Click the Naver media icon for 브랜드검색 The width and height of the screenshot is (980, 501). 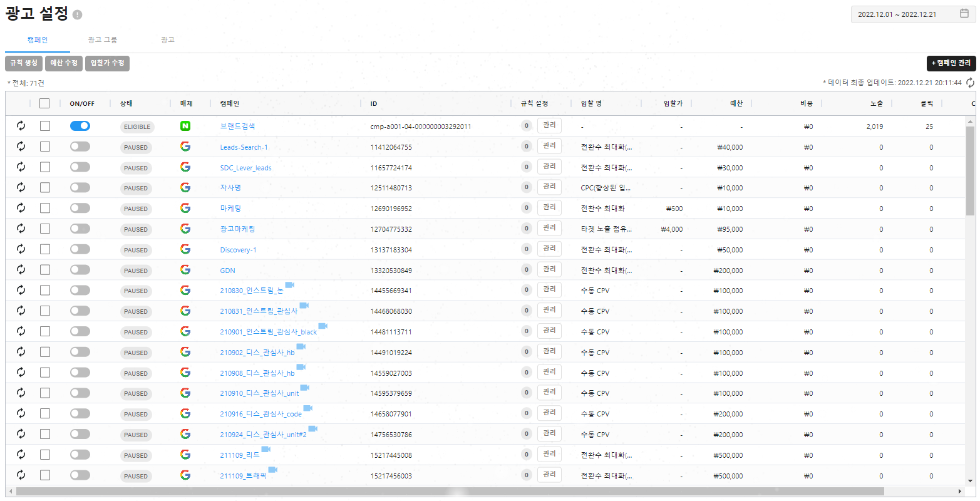point(185,126)
